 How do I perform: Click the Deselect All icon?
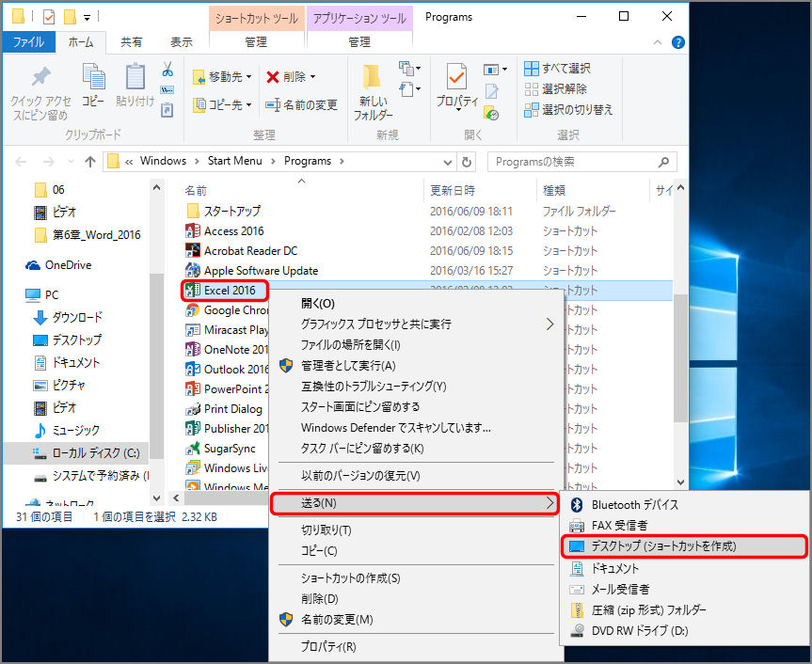pos(532,89)
